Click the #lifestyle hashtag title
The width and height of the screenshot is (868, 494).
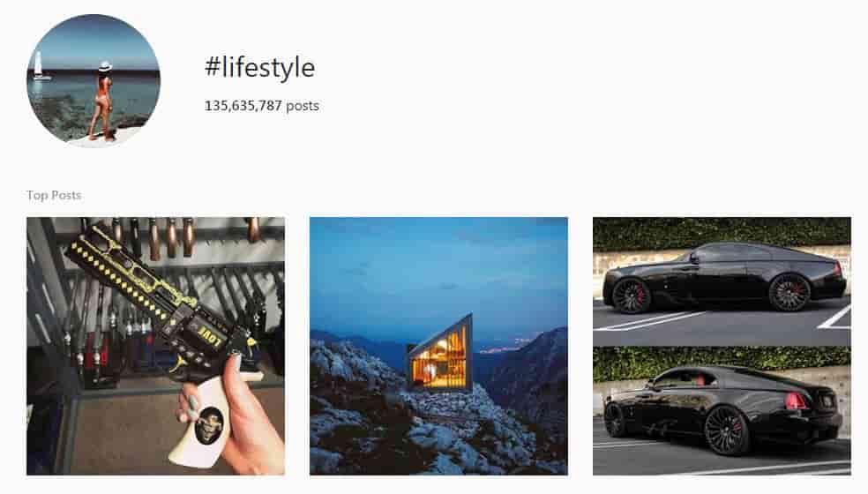(259, 68)
